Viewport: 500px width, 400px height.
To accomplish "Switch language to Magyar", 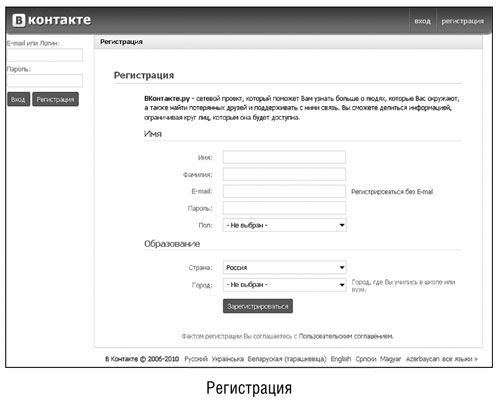I will point(390,359).
